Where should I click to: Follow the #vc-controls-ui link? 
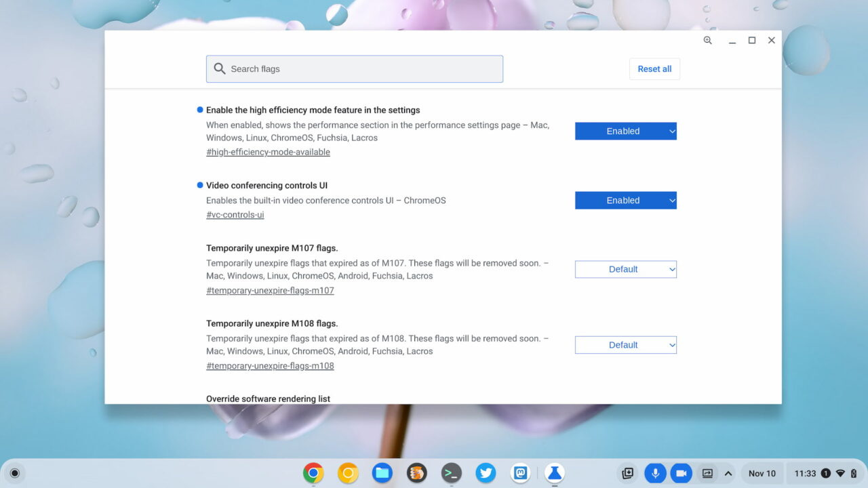[x=235, y=215]
